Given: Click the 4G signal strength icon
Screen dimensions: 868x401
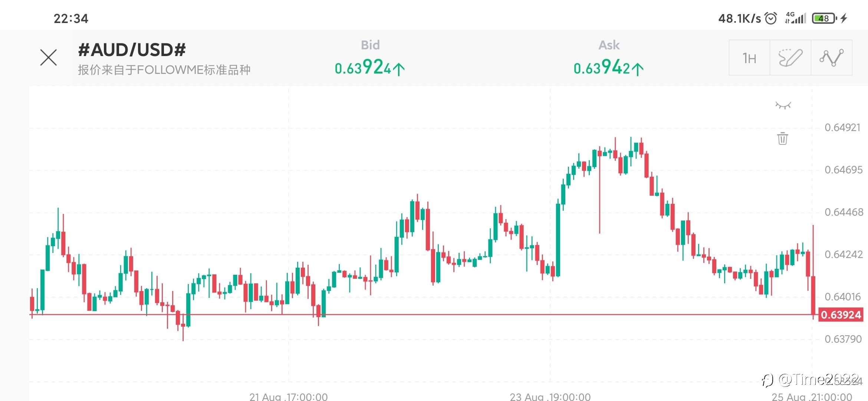Looking at the screenshot, I should coord(796,18).
